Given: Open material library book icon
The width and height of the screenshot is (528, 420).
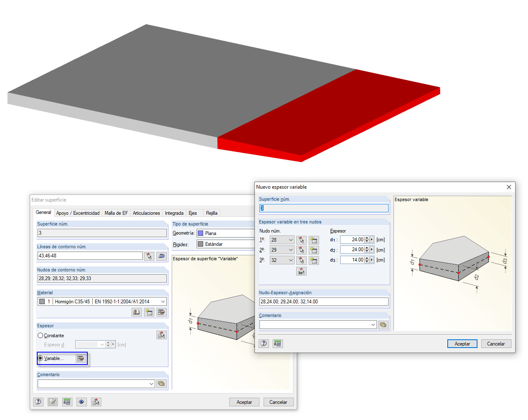Looking at the screenshot, I should pyautogui.click(x=137, y=312).
